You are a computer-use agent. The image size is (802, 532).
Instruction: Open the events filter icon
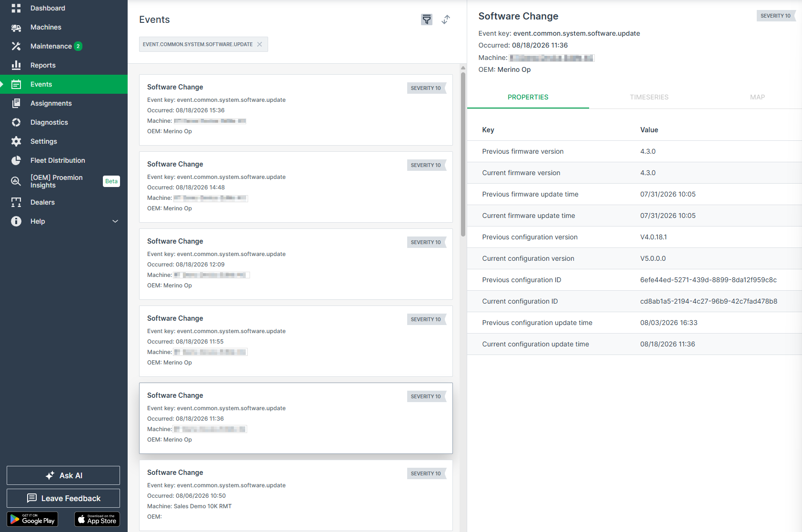(x=427, y=20)
